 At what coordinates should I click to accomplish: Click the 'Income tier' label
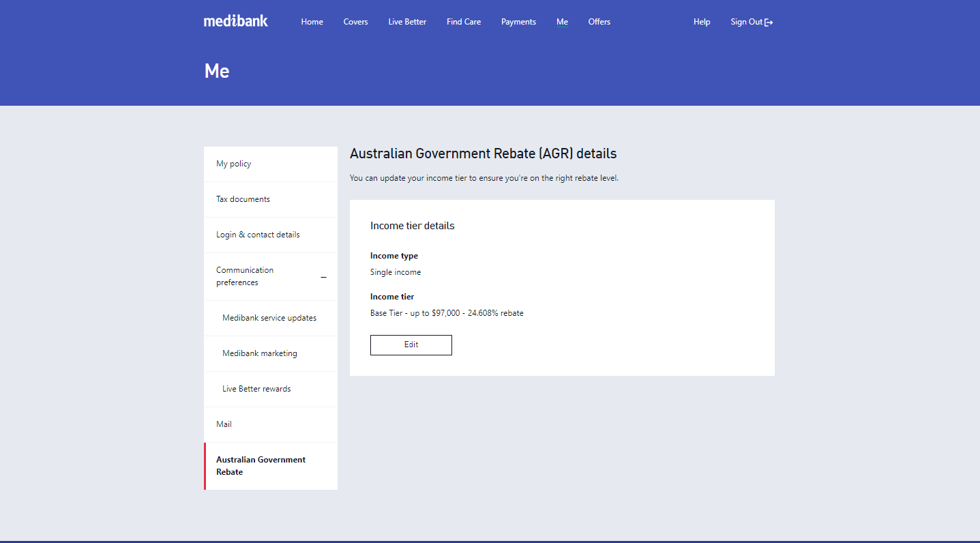click(x=392, y=297)
